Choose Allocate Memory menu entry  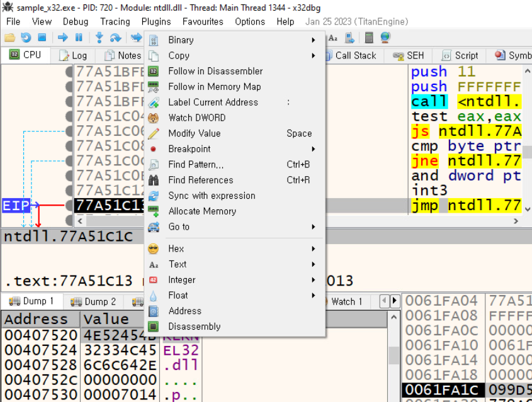coord(236,211)
